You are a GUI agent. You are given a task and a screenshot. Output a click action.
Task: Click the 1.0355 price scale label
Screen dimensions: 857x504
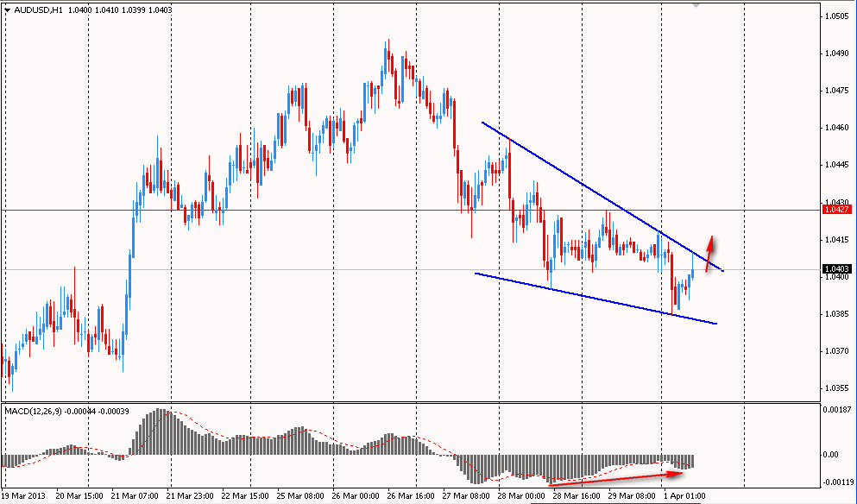point(837,388)
